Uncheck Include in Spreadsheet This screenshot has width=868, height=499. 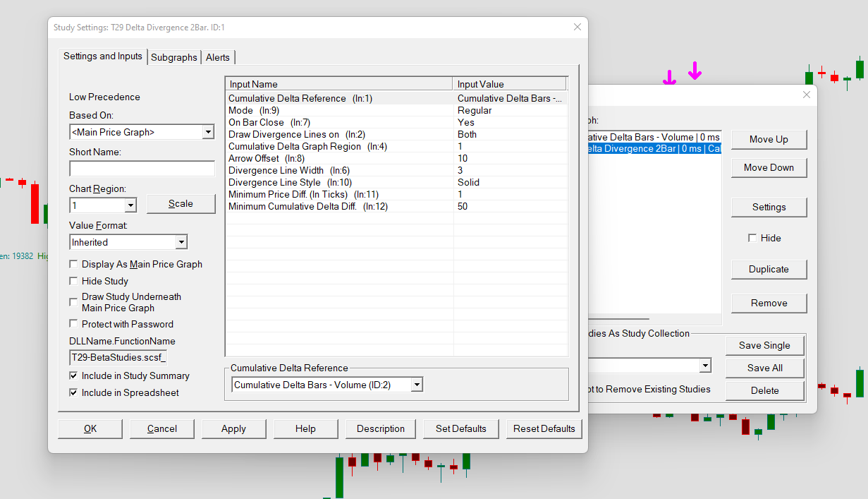click(x=74, y=392)
